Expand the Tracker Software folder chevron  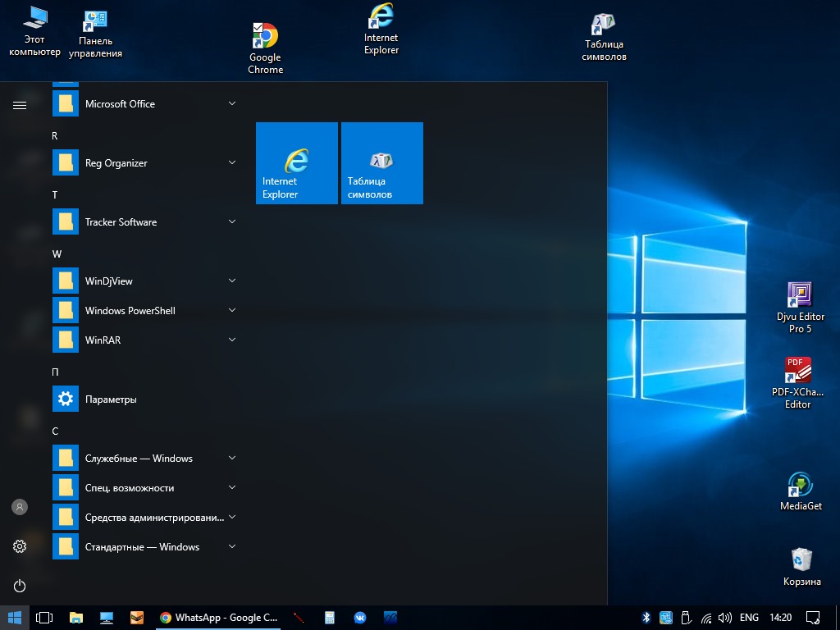232,221
